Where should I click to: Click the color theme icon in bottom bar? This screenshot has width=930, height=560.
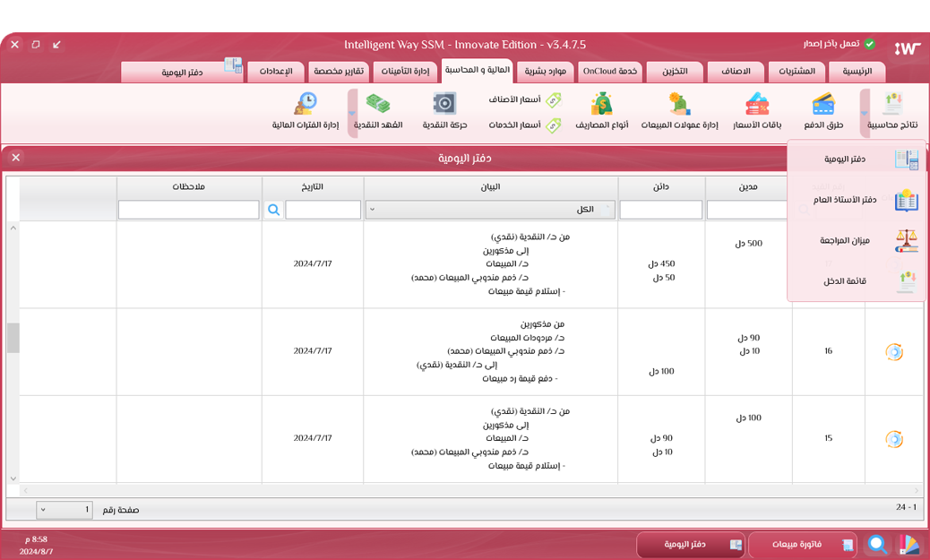point(908,544)
